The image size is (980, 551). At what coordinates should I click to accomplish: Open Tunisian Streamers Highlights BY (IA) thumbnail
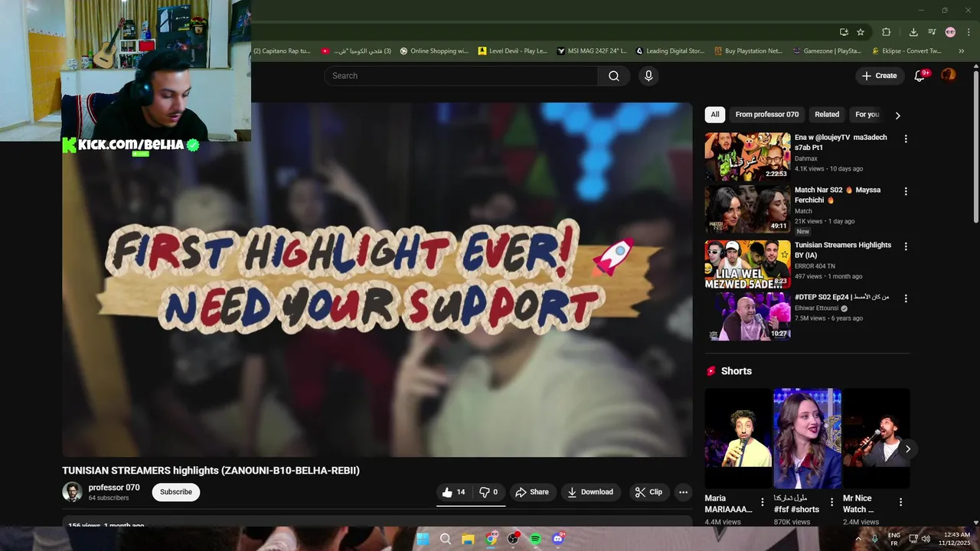[747, 264]
